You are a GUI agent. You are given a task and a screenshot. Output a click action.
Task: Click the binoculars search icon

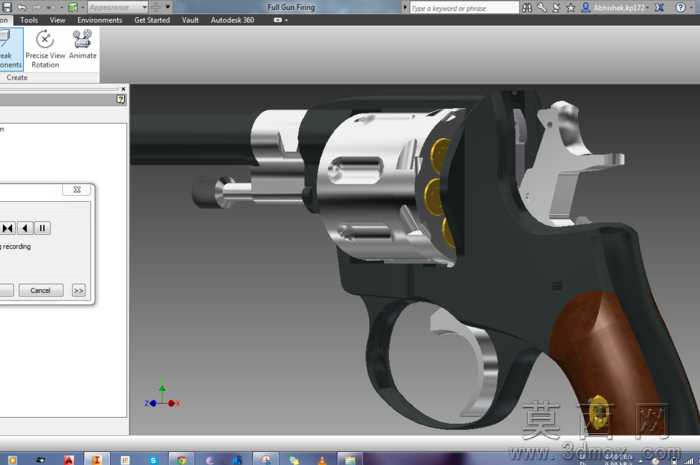coord(527,7)
